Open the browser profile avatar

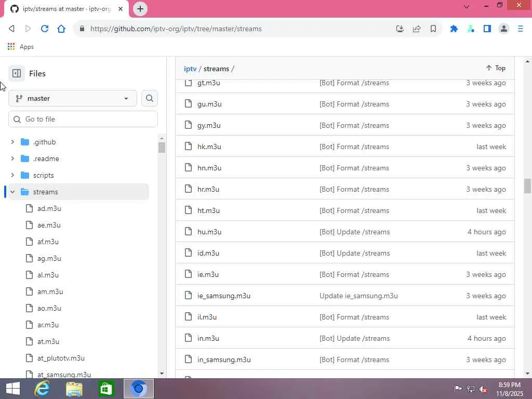(x=504, y=29)
